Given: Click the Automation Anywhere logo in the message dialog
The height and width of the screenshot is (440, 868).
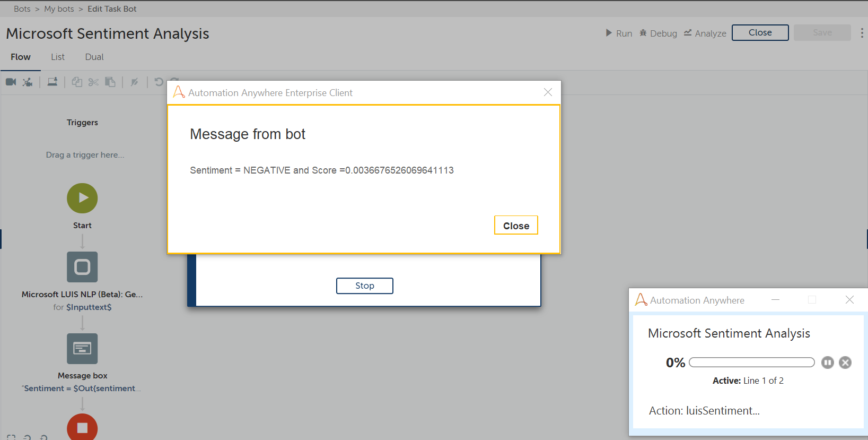Looking at the screenshot, I should coord(179,92).
